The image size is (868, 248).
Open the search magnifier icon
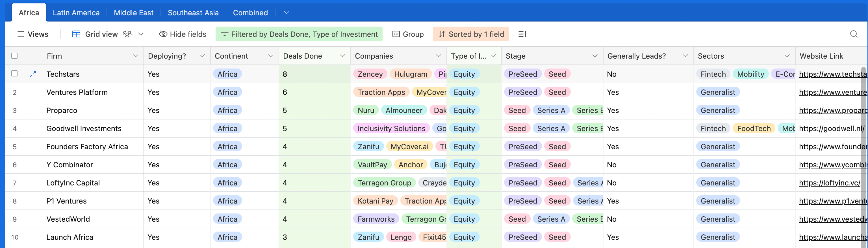point(854,34)
